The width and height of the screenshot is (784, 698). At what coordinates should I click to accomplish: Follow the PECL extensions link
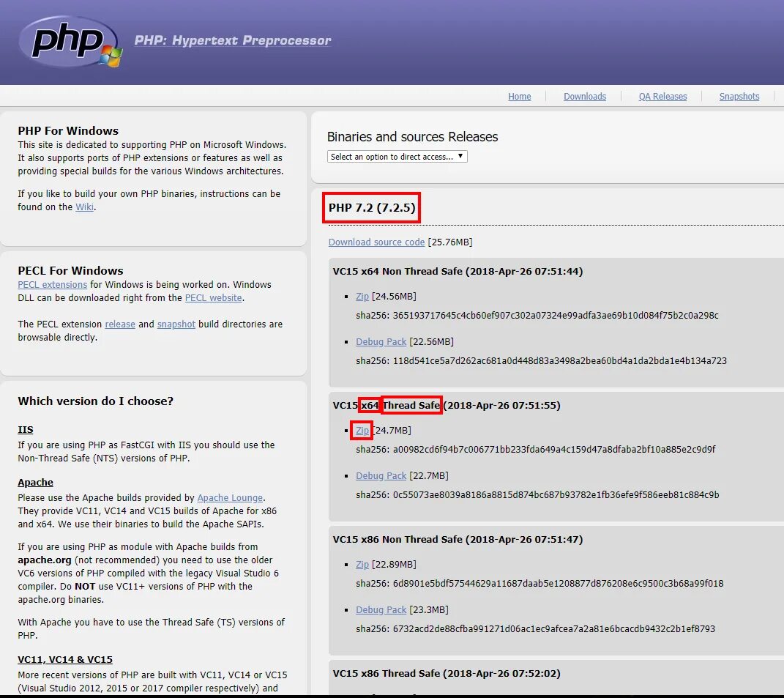53,285
